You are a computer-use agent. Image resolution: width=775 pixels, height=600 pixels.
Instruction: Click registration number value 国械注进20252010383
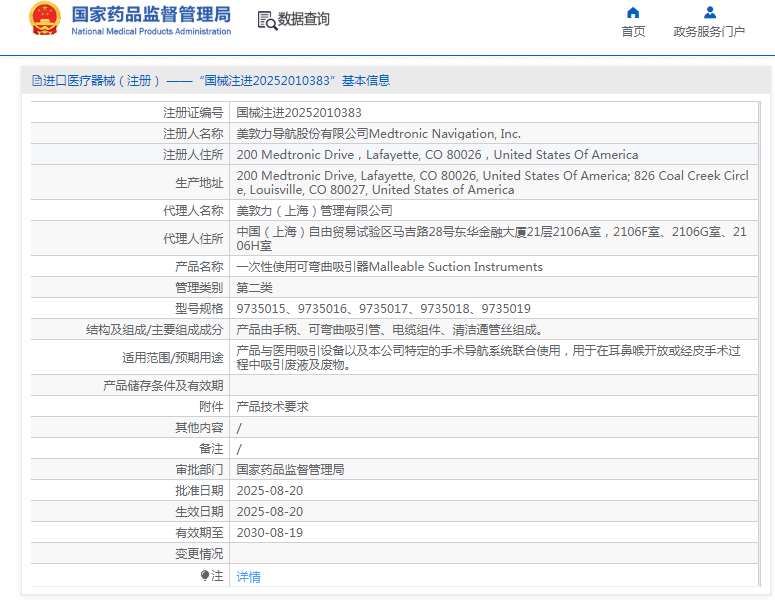point(299,113)
